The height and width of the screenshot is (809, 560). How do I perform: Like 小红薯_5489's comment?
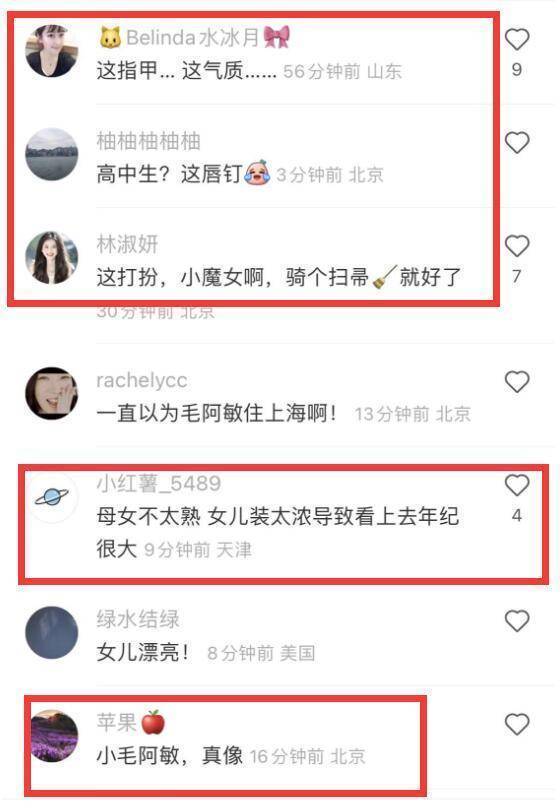(517, 485)
